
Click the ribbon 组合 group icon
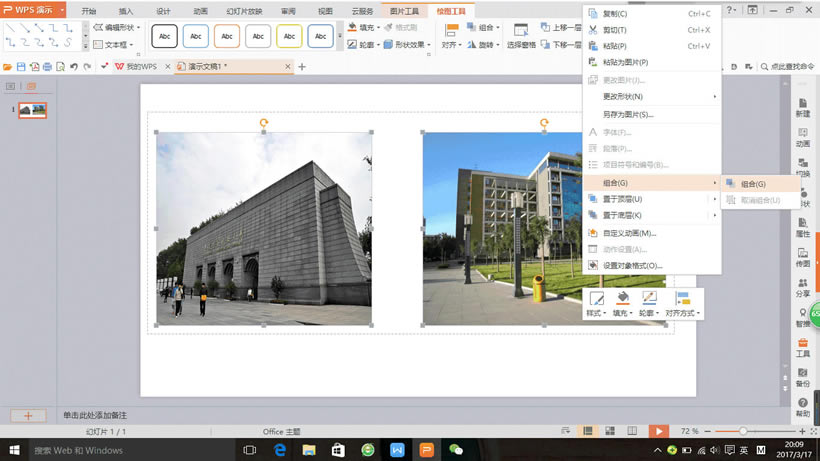tap(471, 27)
